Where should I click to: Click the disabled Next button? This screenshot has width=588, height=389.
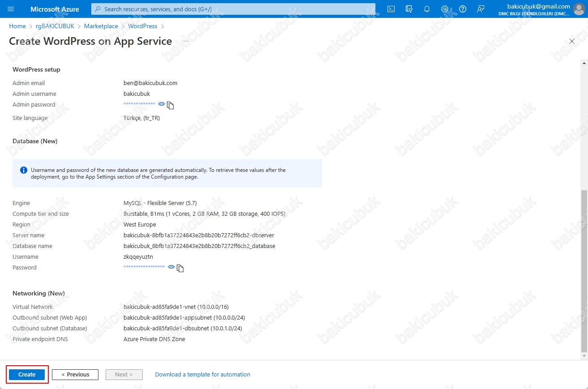[x=124, y=375]
